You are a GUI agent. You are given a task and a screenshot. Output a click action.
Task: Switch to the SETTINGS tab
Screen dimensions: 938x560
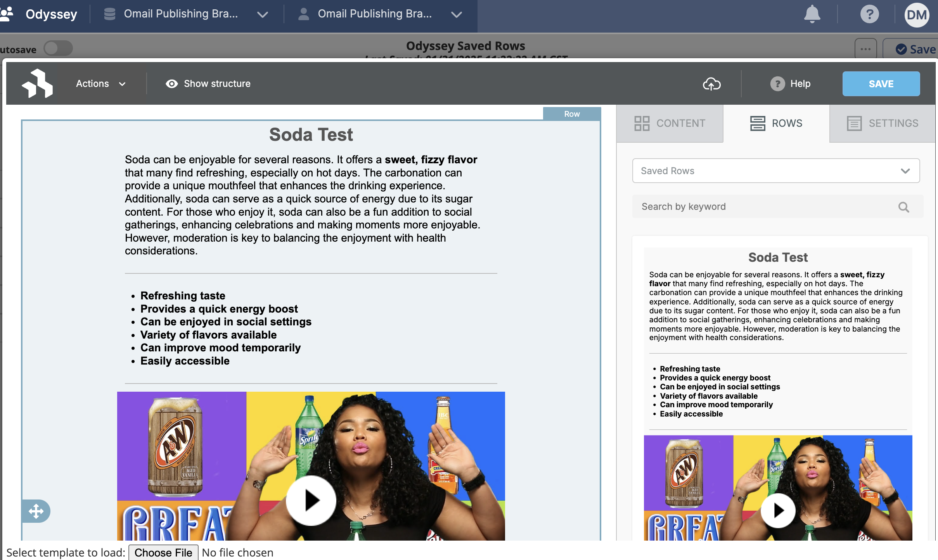point(883,123)
